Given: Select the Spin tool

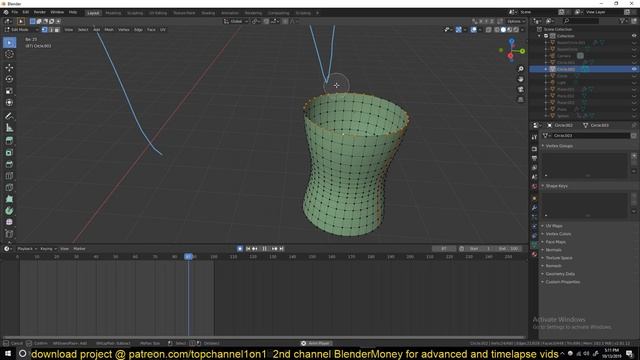Looking at the screenshot, I should 9,211.
